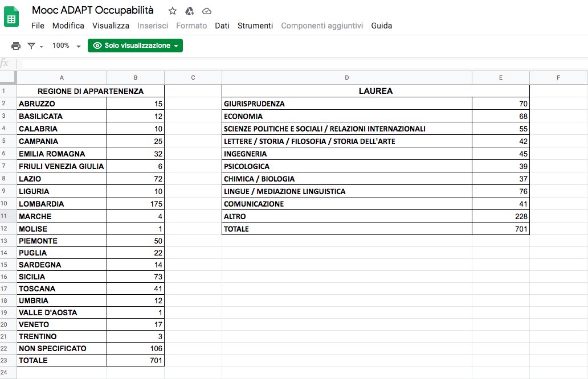
Task: Open the Dati menu
Action: pyautogui.click(x=222, y=26)
